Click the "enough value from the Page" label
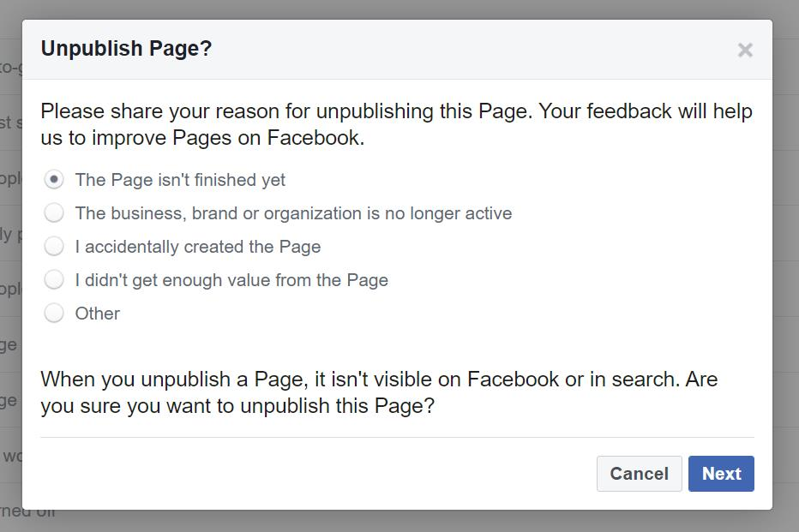Screen dimensions: 799x532 point(231,280)
